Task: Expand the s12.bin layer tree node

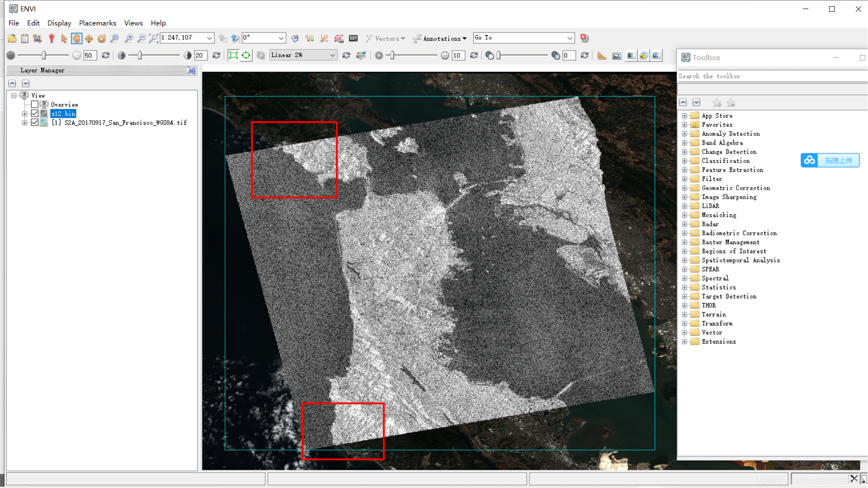Action: pyautogui.click(x=25, y=113)
